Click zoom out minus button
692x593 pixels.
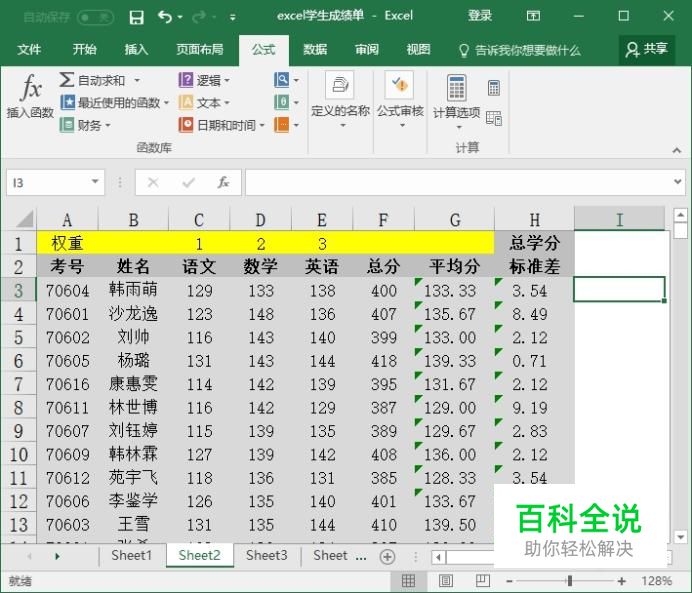tap(509, 581)
